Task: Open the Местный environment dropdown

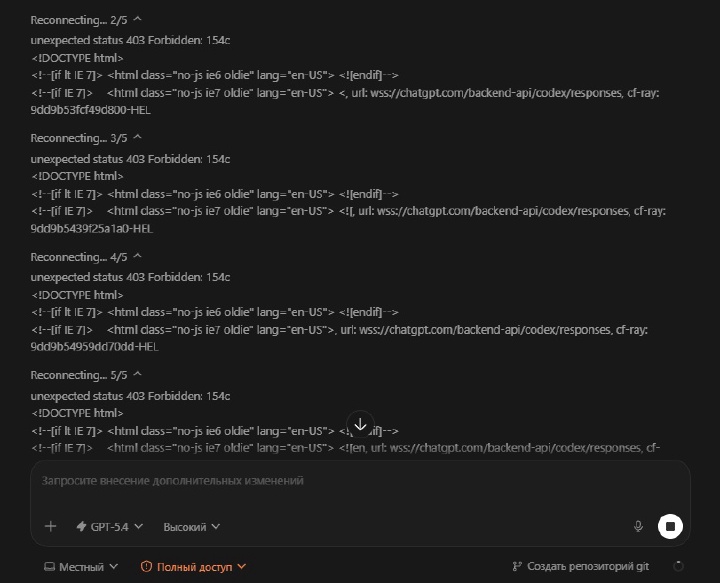Action: click(x=81, y=567)
